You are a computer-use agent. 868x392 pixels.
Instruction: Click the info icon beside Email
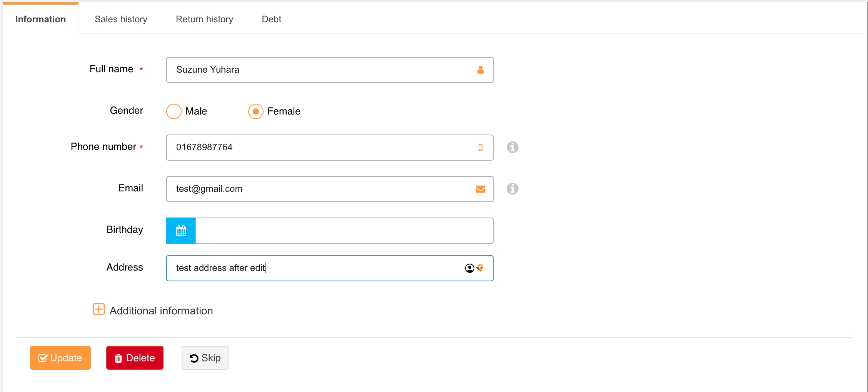512,189
